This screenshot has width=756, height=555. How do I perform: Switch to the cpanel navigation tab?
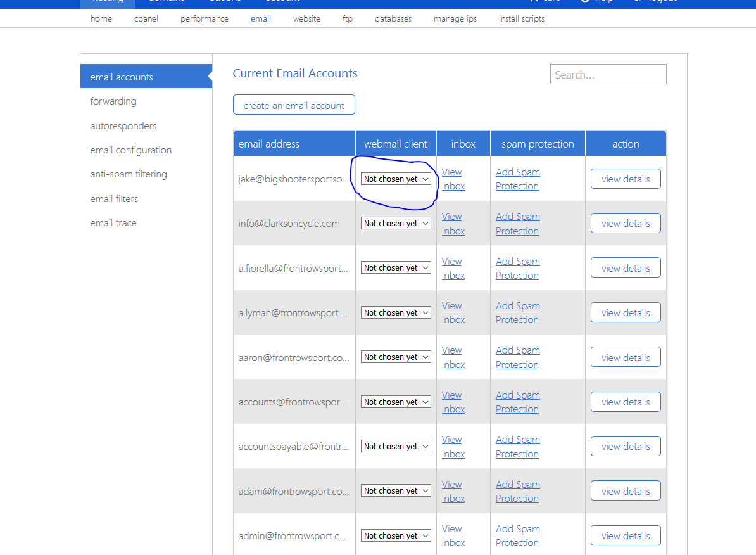pyautogui.click(x=146, y=19)
